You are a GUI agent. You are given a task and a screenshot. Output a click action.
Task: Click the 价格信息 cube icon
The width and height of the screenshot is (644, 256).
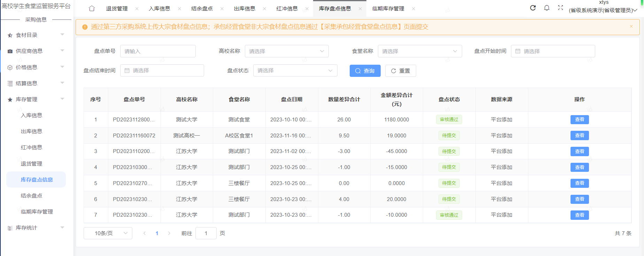(x=10, y=67)
